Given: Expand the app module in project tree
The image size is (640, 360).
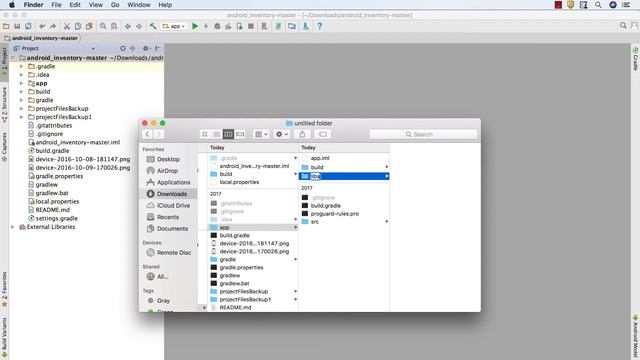Looking at the screenshot, I should [x=22, y=83].
